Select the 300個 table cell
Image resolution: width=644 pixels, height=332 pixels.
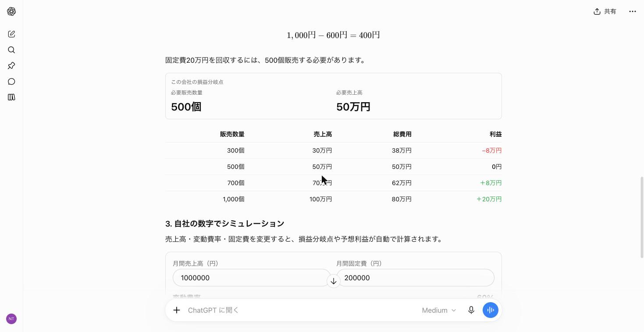coord(235,150)
